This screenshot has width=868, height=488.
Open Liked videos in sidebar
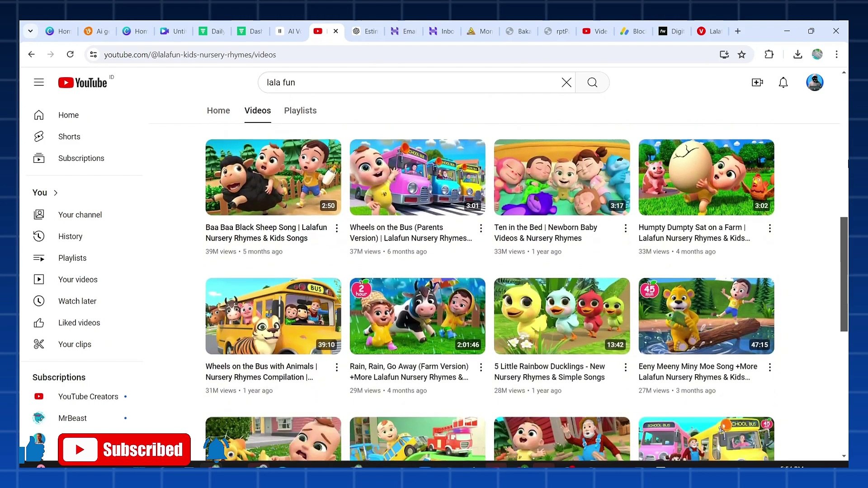79,323
